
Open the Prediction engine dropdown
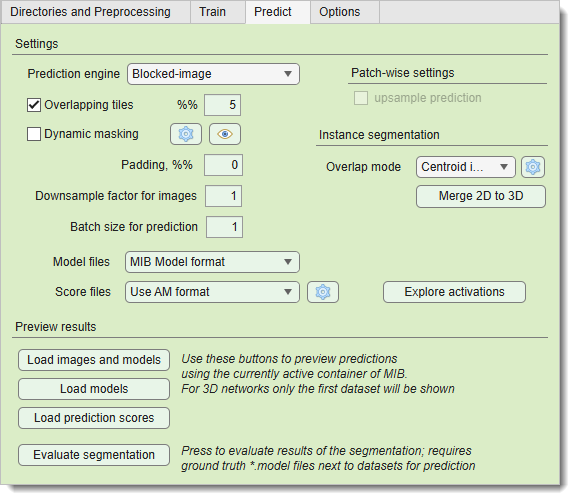(x=213, y=74)
